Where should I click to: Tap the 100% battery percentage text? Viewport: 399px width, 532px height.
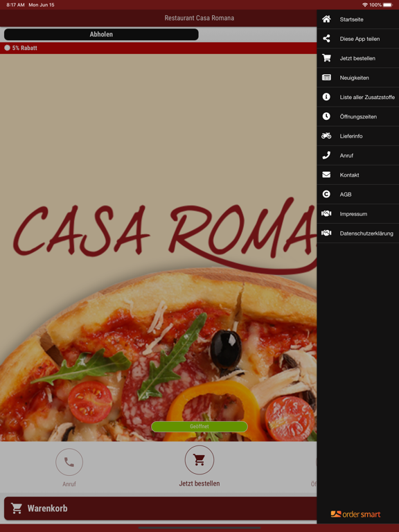coord(375,5)
